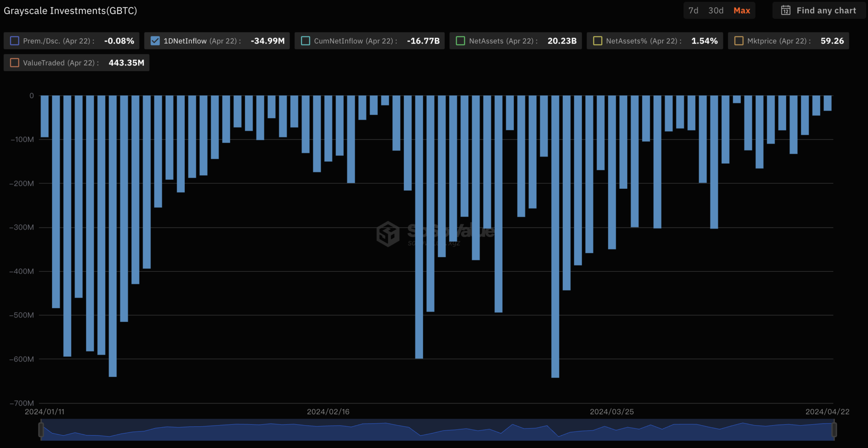Screen dimensions: 868x448
Task: Click the SoSoValue watermark logo
Action: [x=388, y=233]
